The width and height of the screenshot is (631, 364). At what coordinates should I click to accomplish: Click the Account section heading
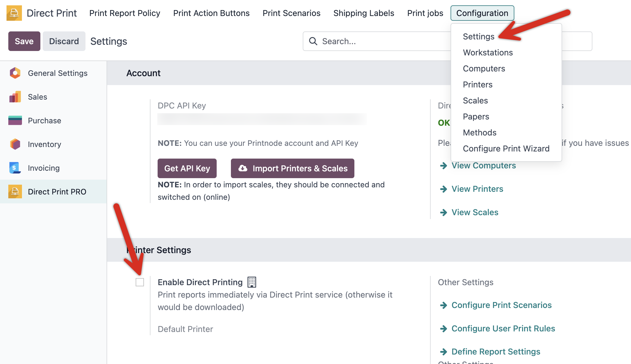143,73
